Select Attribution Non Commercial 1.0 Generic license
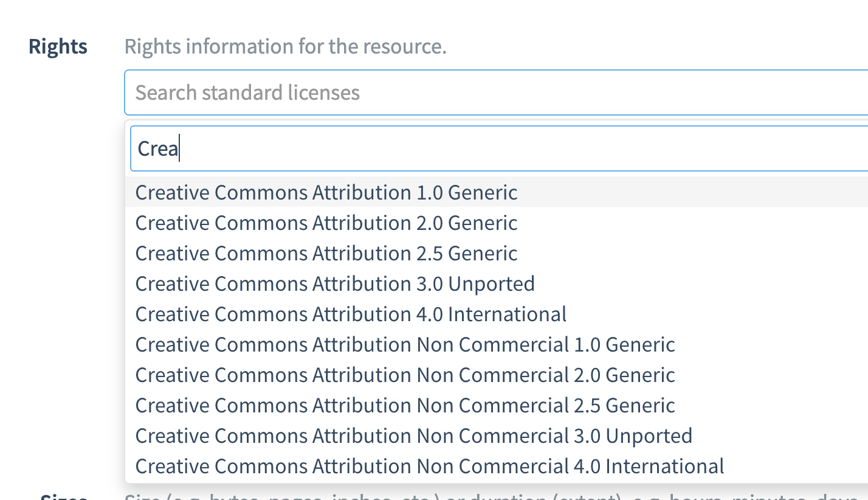868x500 pixels. click(x=405, y=344)
